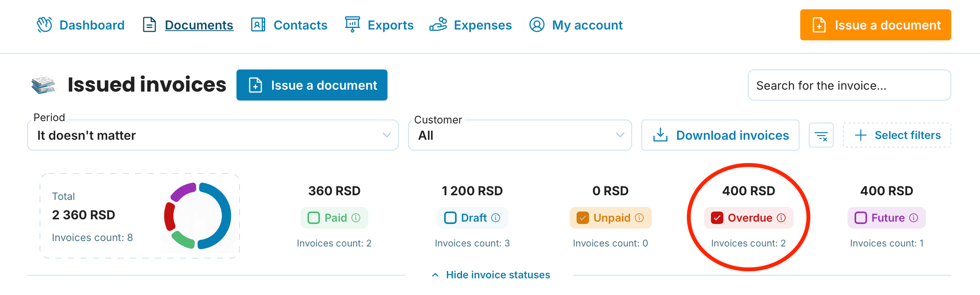Viewport: 980px width, 295px height.
Task: Click the My account user circle icon
Action: [537, 25]
